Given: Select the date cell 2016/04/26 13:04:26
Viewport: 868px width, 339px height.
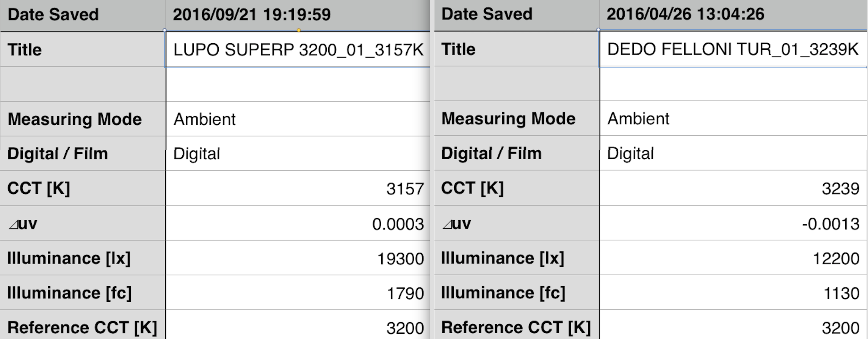Looking at the screenshot, I should point(685,14).
